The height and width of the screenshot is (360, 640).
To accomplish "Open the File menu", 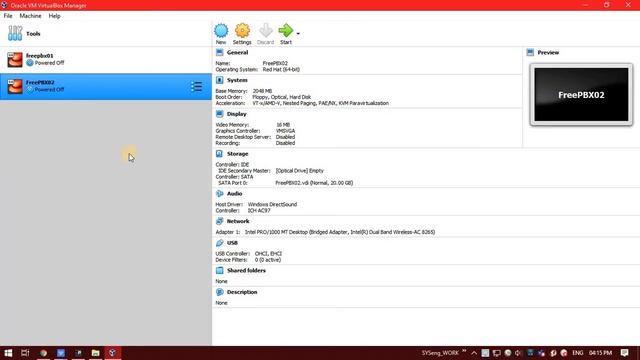I will click(x=8, y=16).
